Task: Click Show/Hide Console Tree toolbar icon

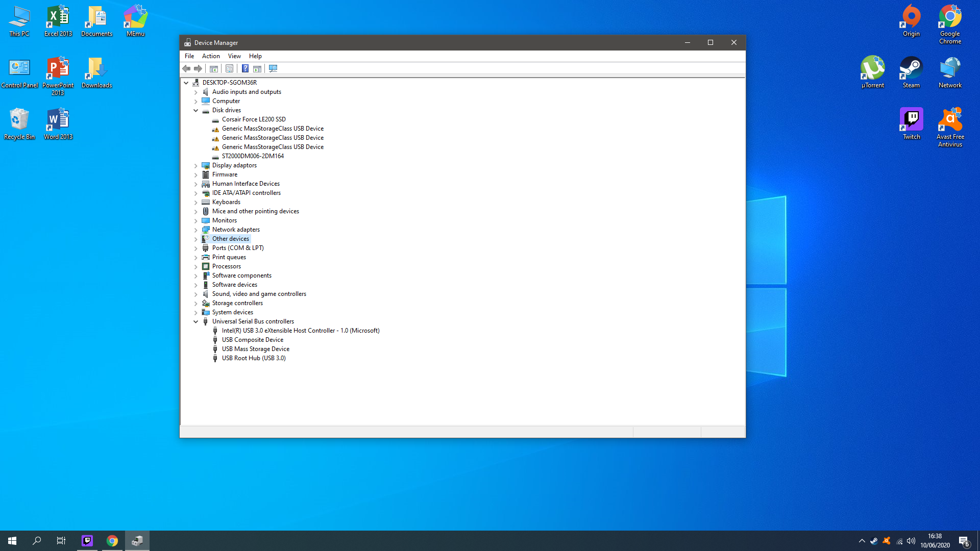Action: (x=214, y=68)
